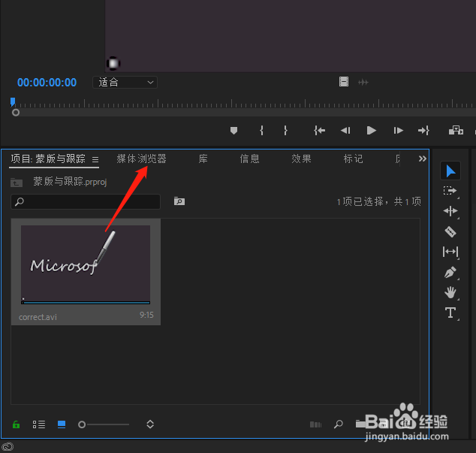Switch project panel to list view

(39, 424)
